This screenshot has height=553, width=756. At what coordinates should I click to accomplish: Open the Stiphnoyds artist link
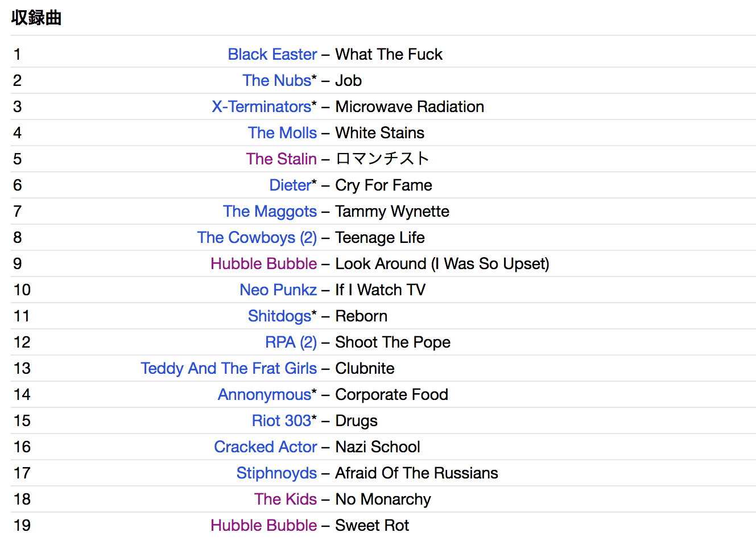tap(276, 473)
